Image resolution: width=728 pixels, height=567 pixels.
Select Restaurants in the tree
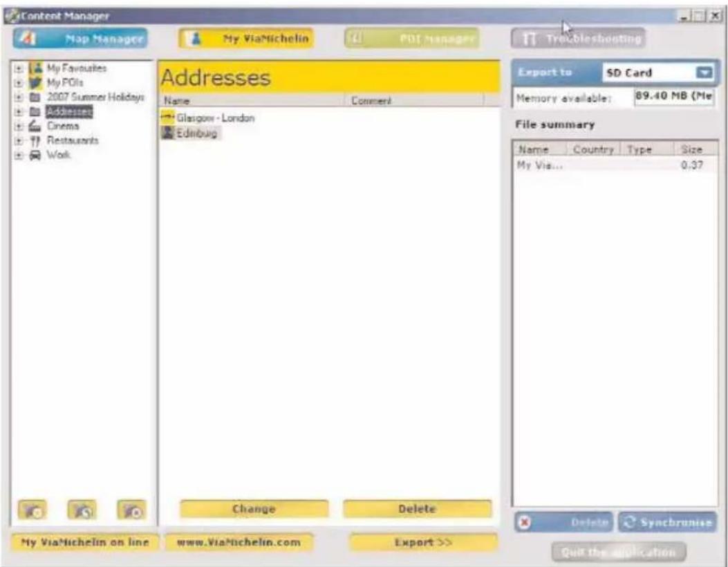click(73, 140)
